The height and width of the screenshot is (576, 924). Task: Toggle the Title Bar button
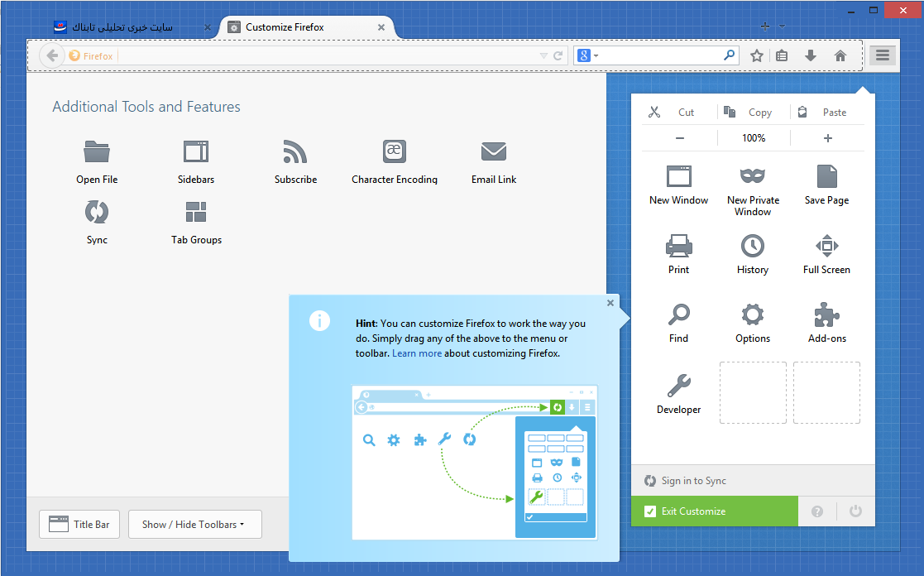tap(79, 524)
